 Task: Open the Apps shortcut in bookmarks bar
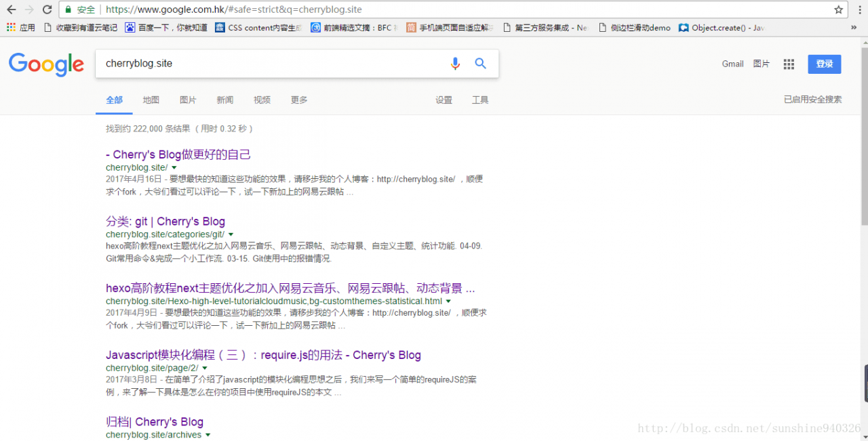(20, 28)
